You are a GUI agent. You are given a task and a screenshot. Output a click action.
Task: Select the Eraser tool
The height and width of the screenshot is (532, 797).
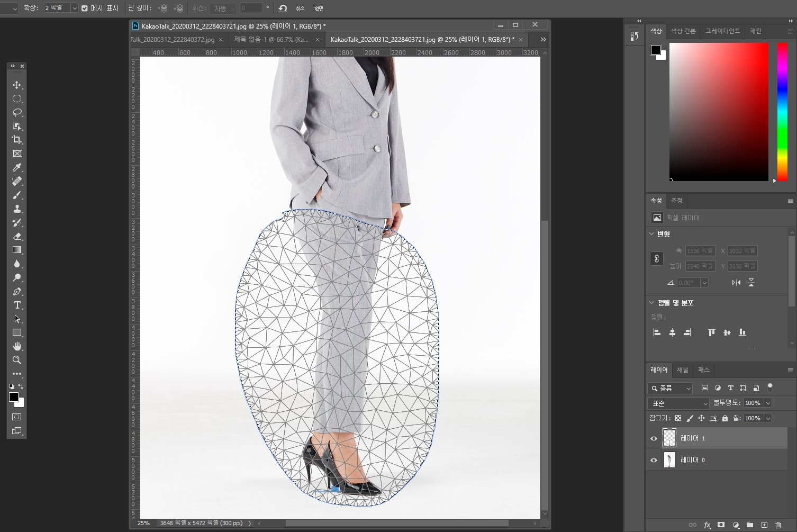click(17, 236)
